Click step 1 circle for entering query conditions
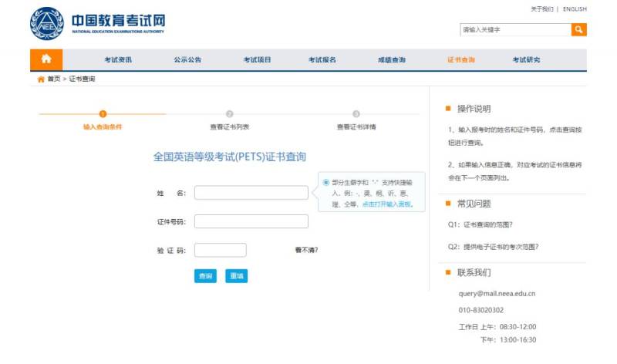The height and width of the screenshot is (364, 617). point(103,114)
